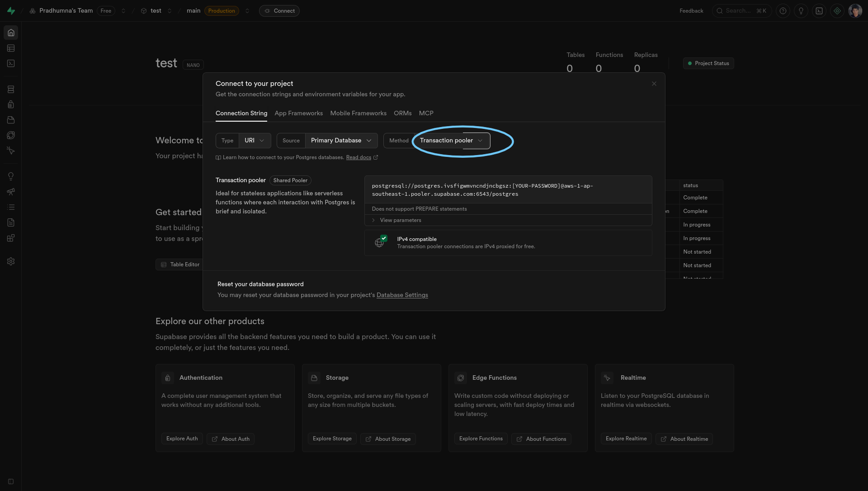
Task: Open Advisors lightbulb sidebar icon
Action: click(11, 176)
